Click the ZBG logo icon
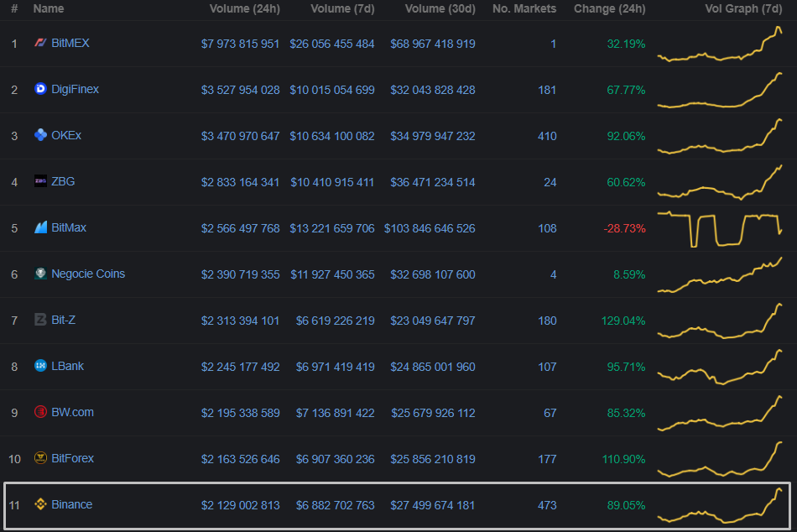 point(40,181)
